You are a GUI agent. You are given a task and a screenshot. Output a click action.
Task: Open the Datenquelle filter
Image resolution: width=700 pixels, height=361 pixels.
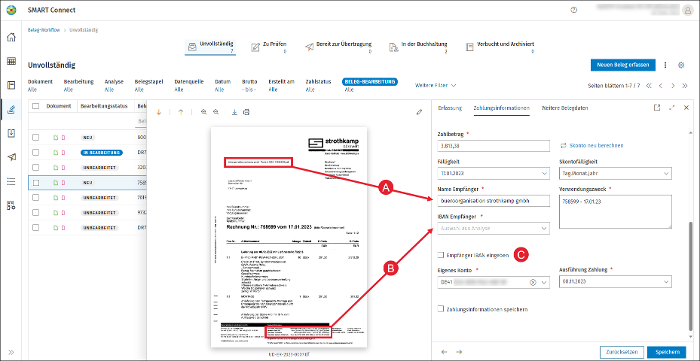[x=189, y=85]
